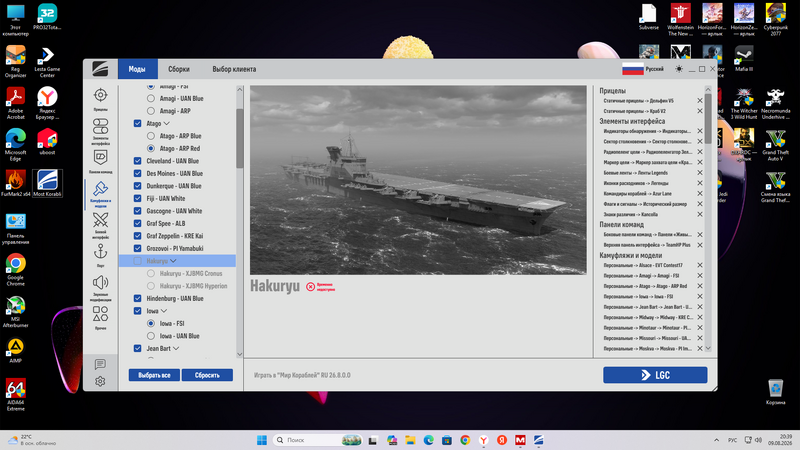Remove Персональные -> Iowa - FSI entry
The width and height of the screenshot is (800, 450).
tap(700, 296)
